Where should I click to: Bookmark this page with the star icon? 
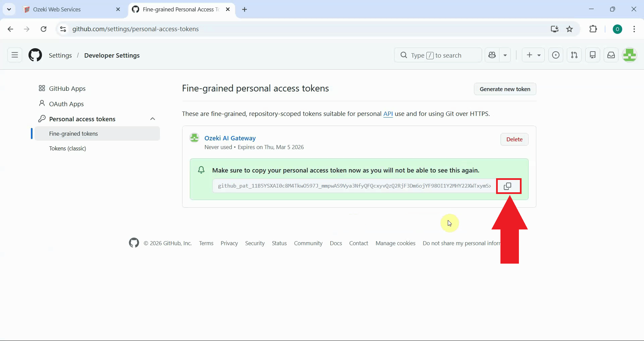point(569,29)
